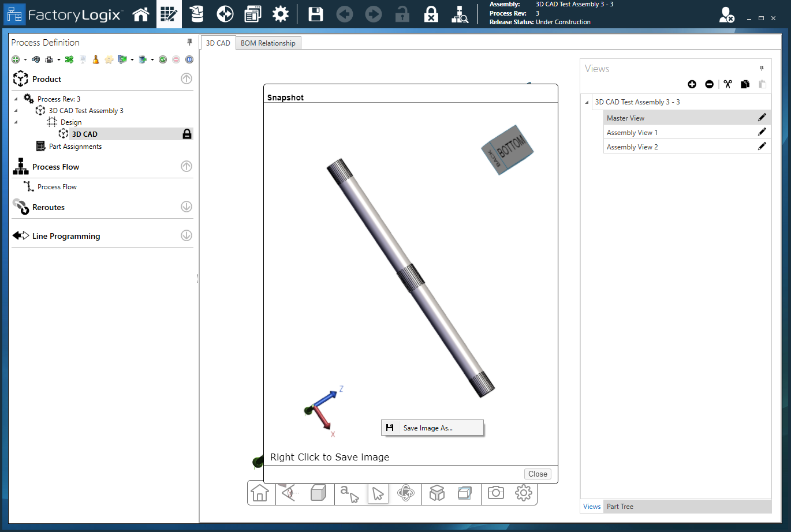Toggle the lock on the 3D CAD node
This screenshot has height=532, width=791.
[x=186, y=134]
